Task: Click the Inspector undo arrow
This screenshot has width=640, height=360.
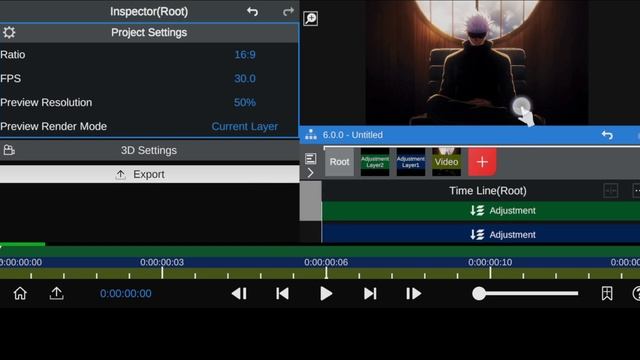Action: pos(252,11)
